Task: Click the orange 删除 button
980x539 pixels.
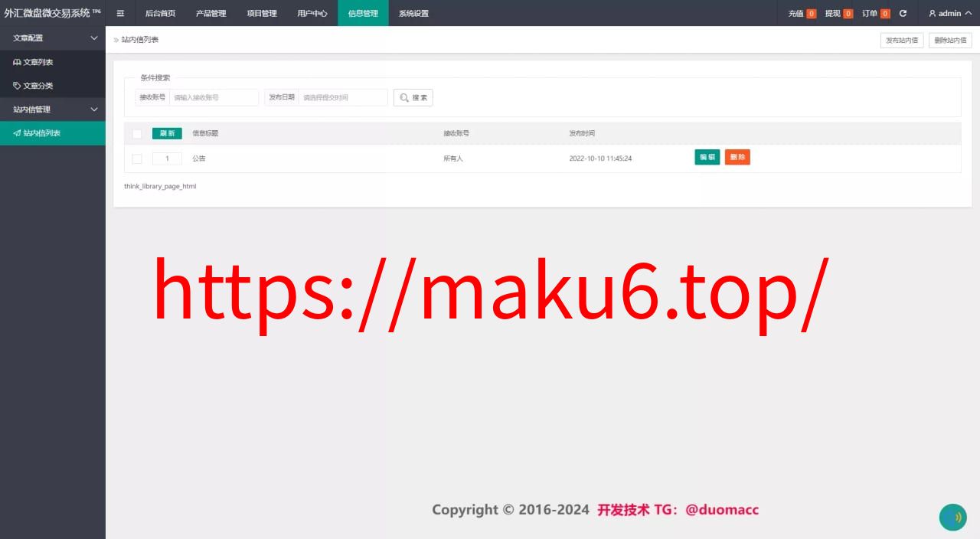Action: pyautogui.click(x=737, y=157)
